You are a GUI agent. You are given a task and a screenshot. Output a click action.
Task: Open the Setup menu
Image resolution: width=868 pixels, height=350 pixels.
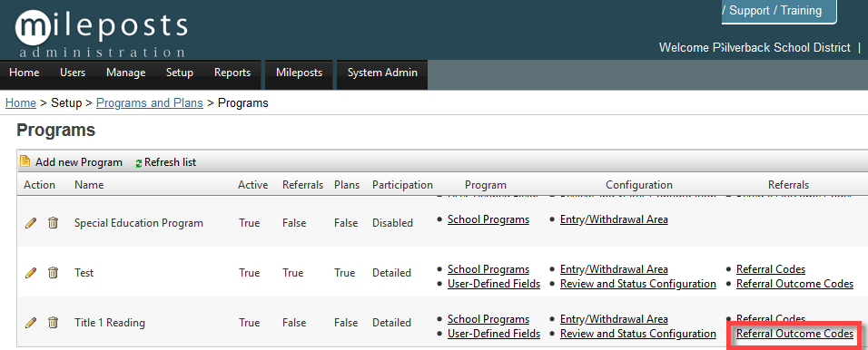coord(180,73)
